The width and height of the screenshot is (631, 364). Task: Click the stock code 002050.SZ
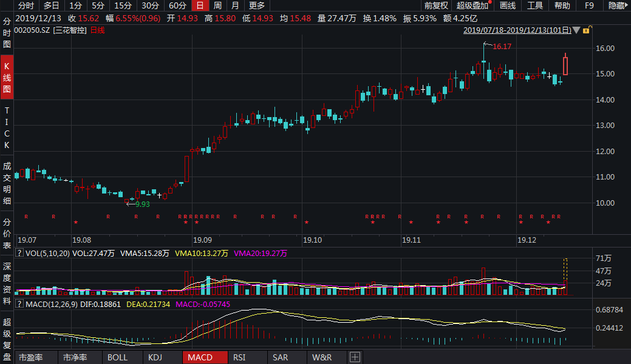click(32, 30)
